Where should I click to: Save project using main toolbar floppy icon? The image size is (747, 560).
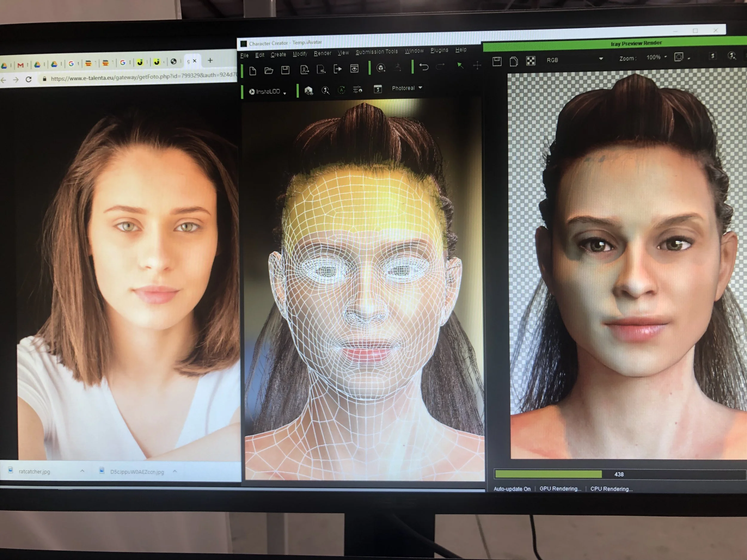pyautogui.click(x=285, y=70)
